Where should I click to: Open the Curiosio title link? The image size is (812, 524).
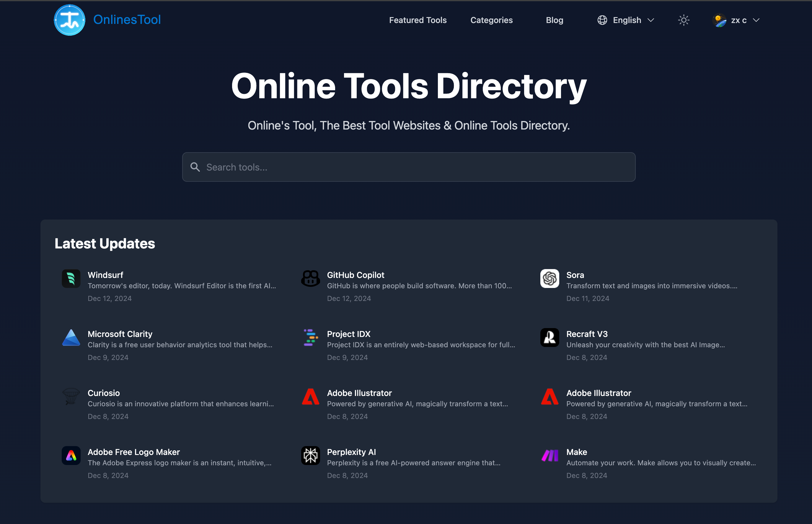104,393
